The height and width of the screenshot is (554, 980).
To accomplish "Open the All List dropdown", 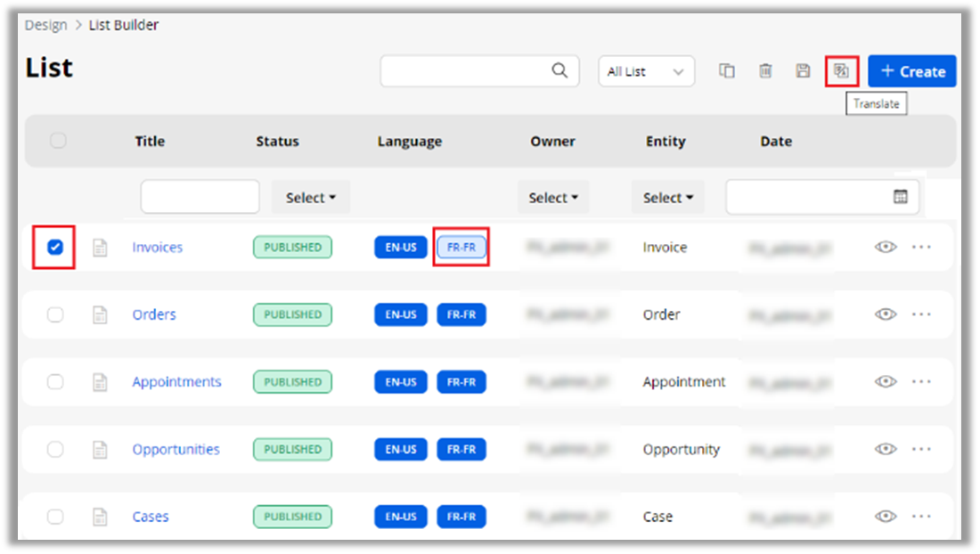I will tap(646, 71).
